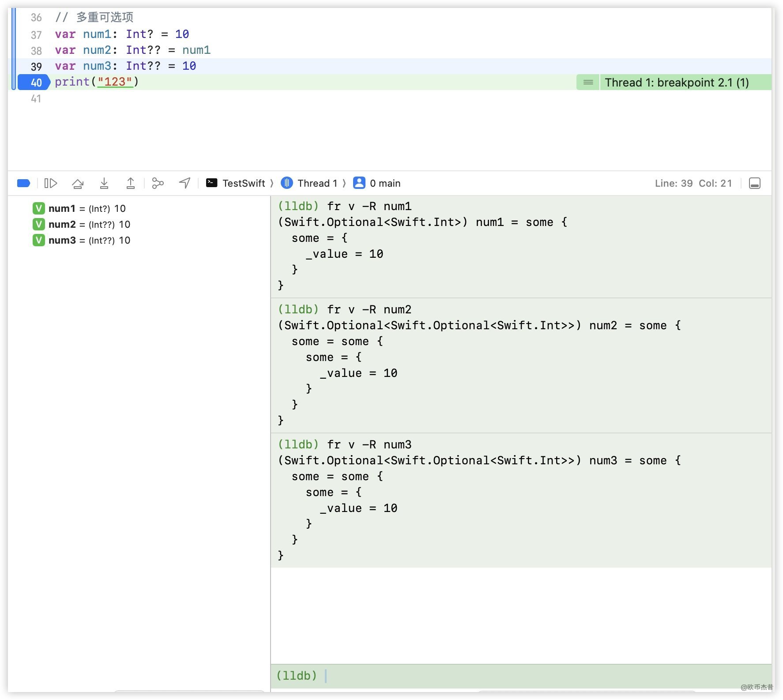Image resolution: width=783 pixels, height=700 pixels.
Task: Open the Debug View Hierarchy icon
Action: coord(158,183)
